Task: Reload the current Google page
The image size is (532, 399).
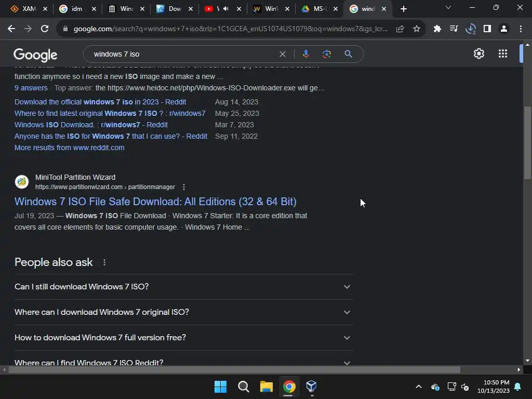Action: [45, 29]
